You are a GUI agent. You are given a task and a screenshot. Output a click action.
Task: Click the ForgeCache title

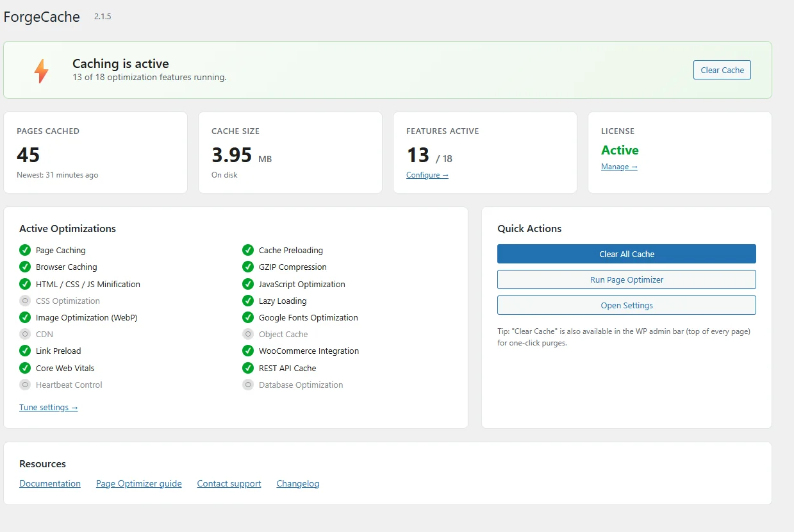pos(42,17)
